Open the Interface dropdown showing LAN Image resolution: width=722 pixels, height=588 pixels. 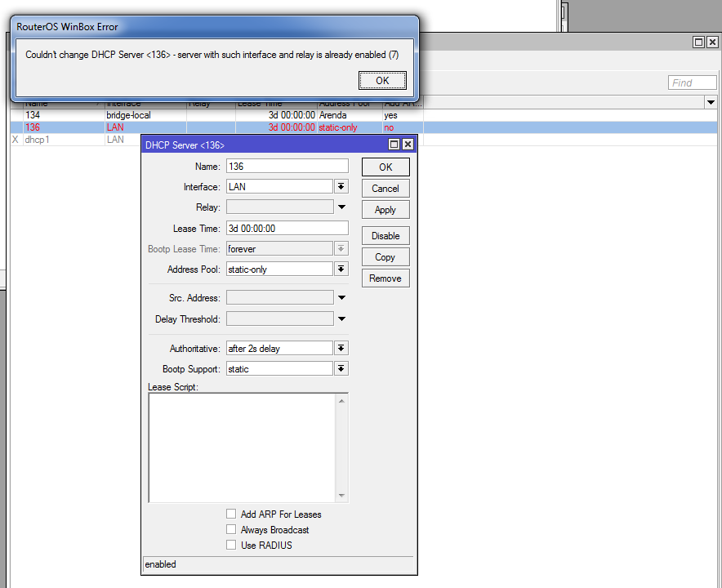(x=341, y=186)
